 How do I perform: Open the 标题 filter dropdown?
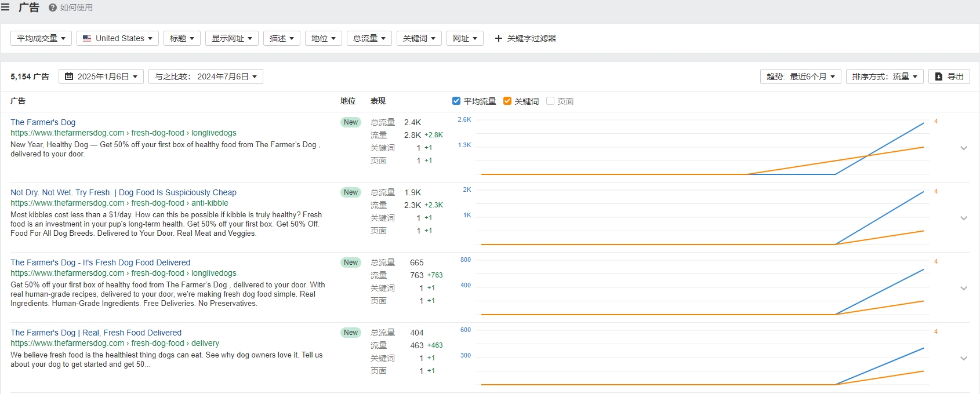tap(182, 38)
